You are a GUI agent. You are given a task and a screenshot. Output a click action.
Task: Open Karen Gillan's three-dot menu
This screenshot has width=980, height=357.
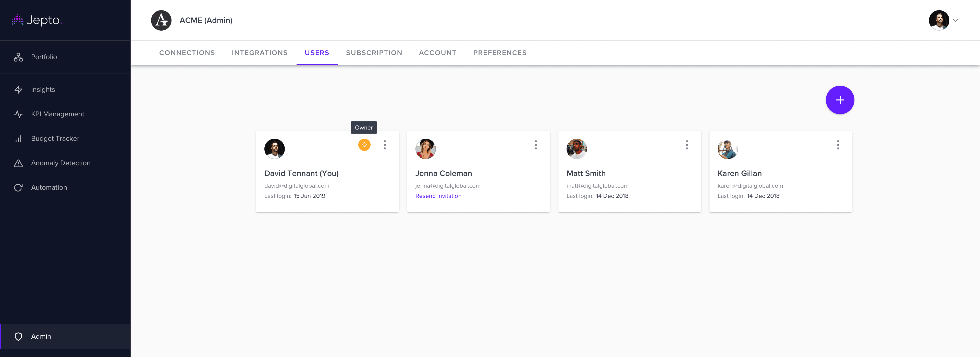click(x=838, y=145)
